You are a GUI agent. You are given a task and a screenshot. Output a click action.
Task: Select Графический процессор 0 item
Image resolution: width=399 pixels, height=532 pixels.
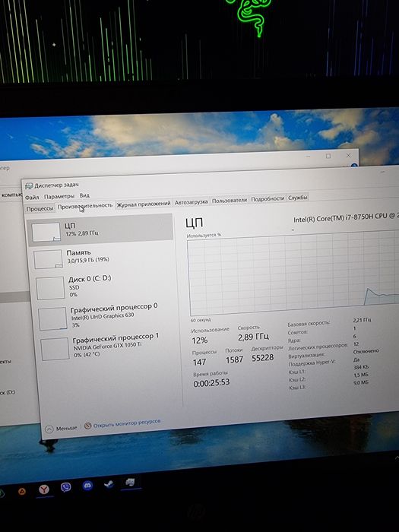[x=106, y=315]
